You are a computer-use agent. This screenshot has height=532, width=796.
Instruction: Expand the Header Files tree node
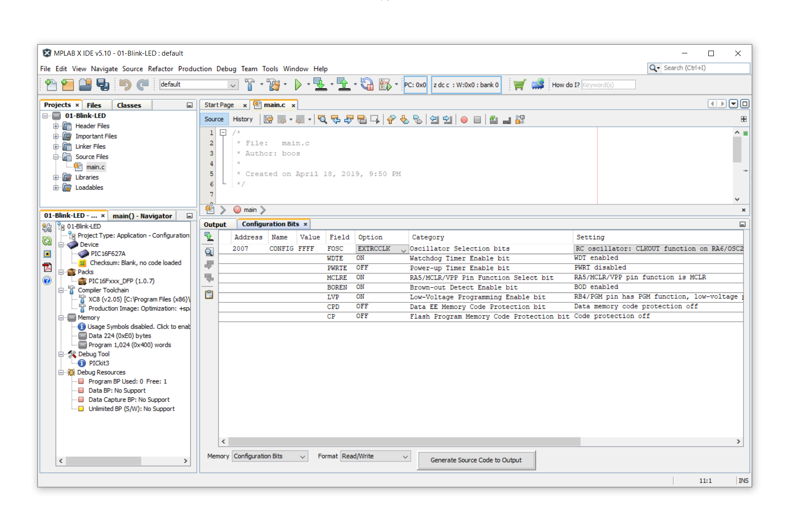[56, 126]
